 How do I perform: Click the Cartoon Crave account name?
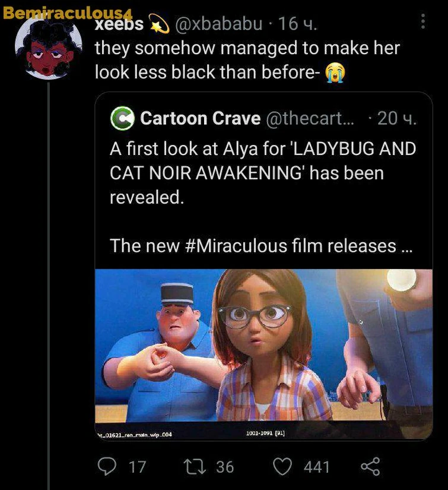tap(200, 119)
